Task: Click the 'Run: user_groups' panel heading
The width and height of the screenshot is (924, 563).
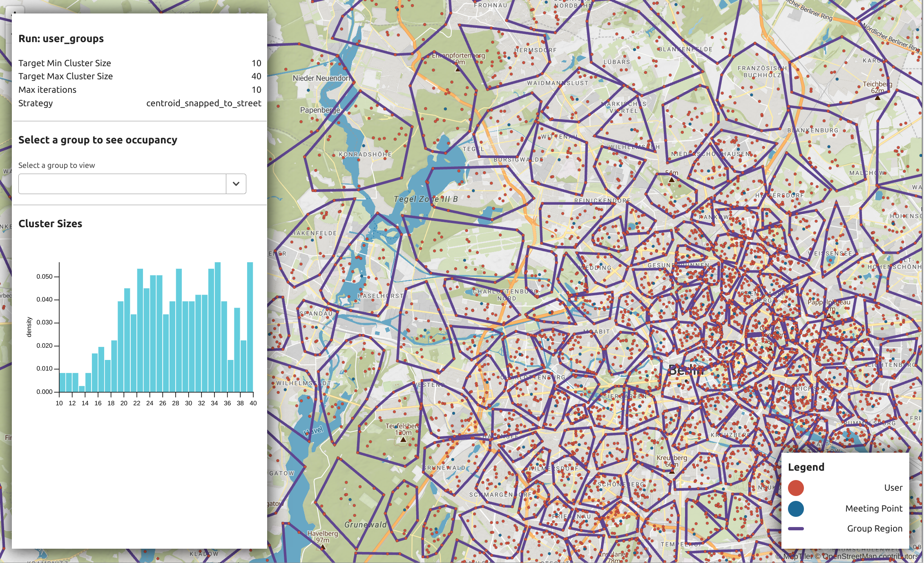Action: pyautogui.click(x=61, y=39)
